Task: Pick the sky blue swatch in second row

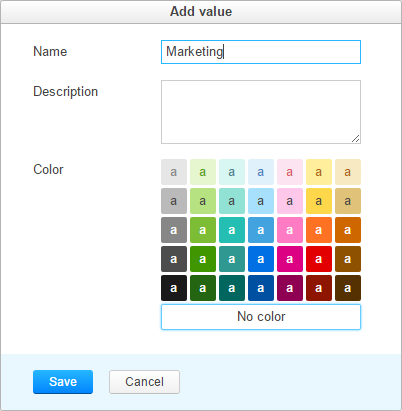Action: pyautogui.click(x=261, y=201)
